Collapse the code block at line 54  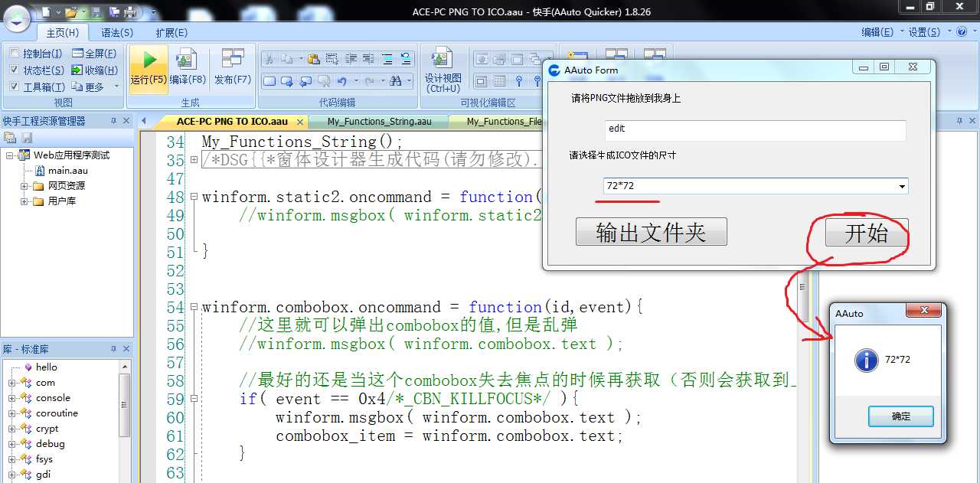tap(194, 307)
